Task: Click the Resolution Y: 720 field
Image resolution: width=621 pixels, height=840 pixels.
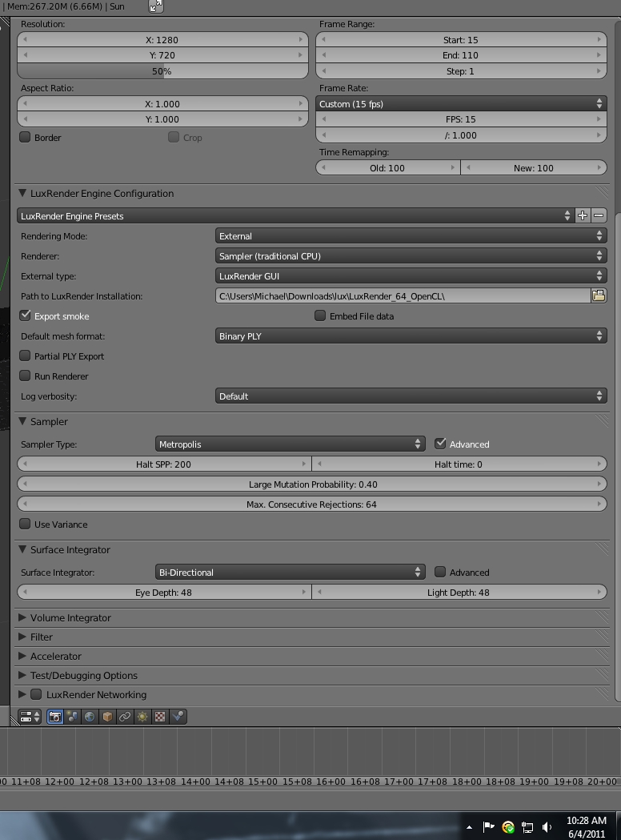Action: point(162,55)
